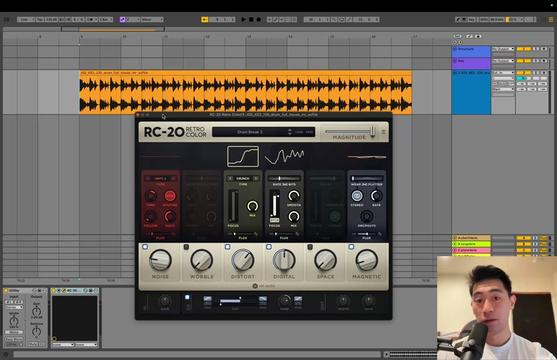The height and width of the screenshot is (360, 557).
Task: Open the RC-20 menu icon beside Magnitude
Action: (383, 132)
